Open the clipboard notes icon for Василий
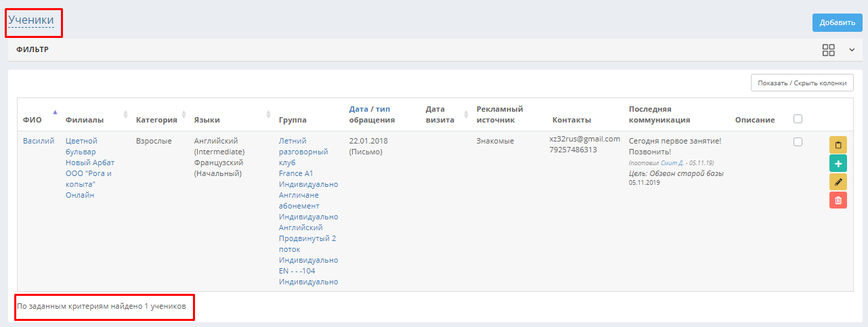 click(838, 145)
